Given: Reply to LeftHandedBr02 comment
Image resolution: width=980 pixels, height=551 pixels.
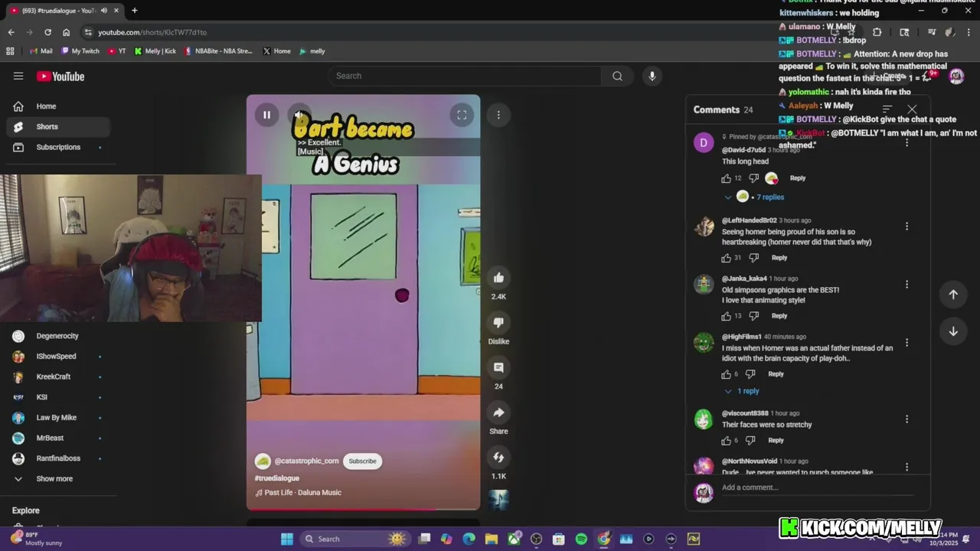Looking at the screenshot, I should [779, 258].
